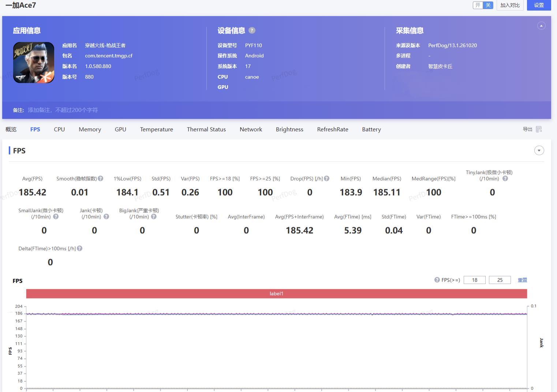Collapse the info header panel
Viewport: 557px width, 392px height.
(541, 26)
